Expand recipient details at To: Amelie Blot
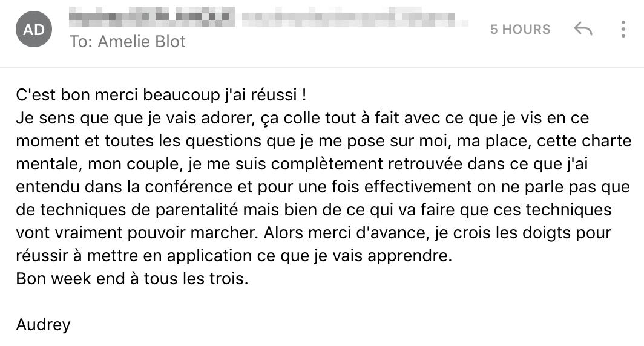644x346 pixels. click(127, 42)
